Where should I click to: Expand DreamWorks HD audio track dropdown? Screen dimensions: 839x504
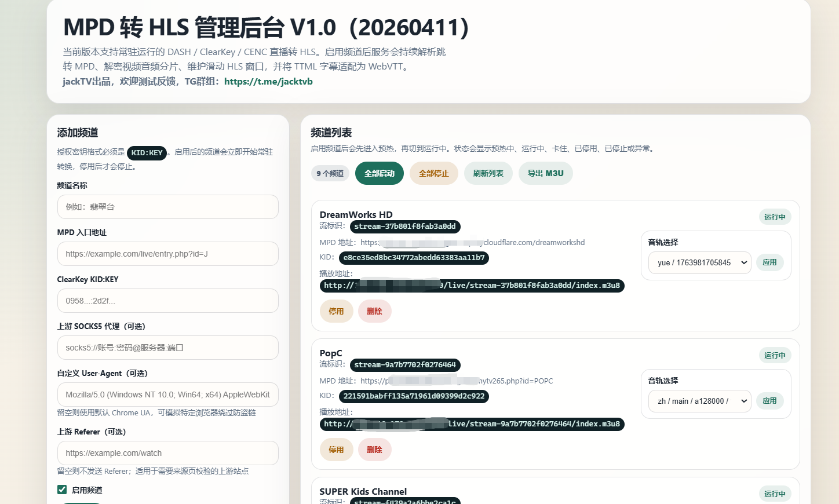pyautogui.click(x=699, y=262)
